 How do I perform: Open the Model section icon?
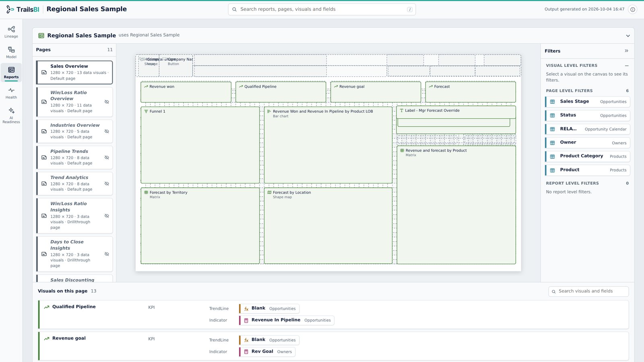[11, 52]
